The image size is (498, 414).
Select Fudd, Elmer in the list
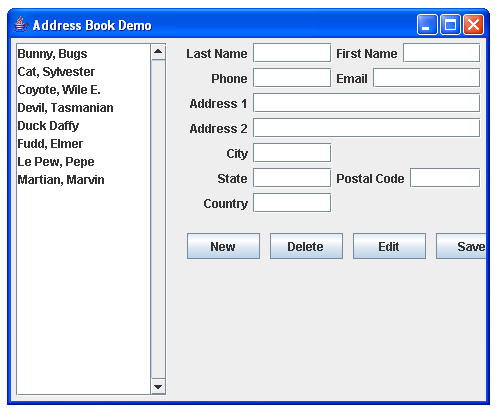[84, 144]
